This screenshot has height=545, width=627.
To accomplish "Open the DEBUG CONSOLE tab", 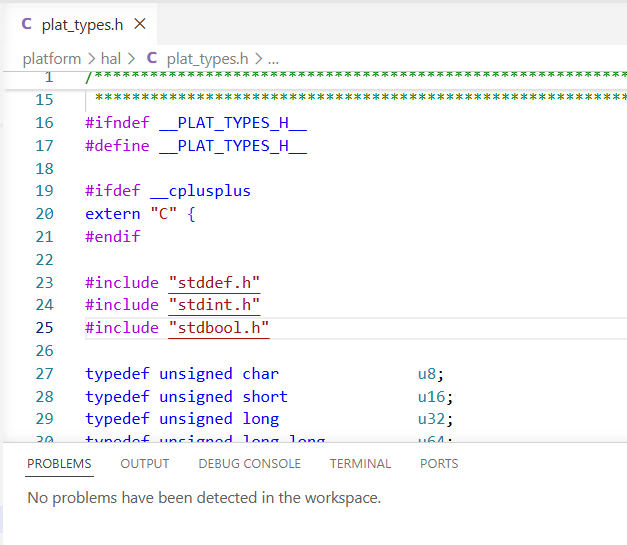I will pyautogui.click(x=250, y=463).
